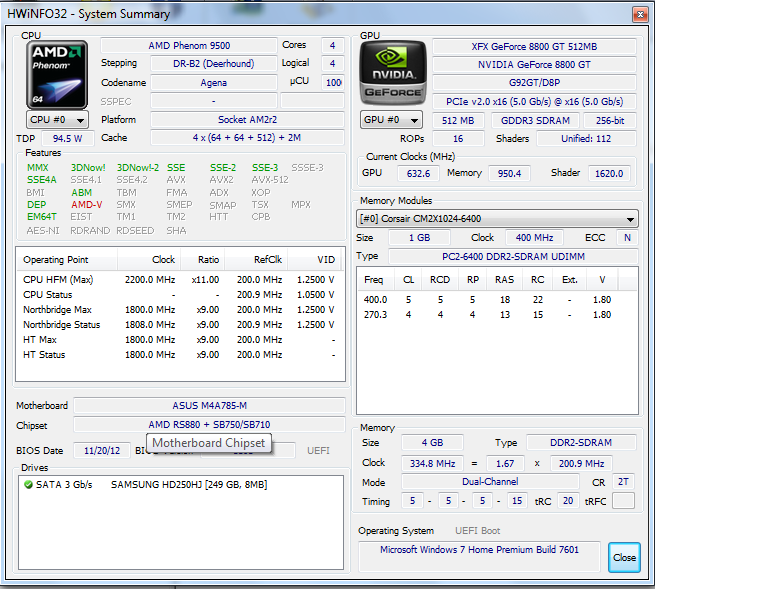Select the 270.3 frequency timing row
Screen dimensions: 768x614
(x=497, y=315)
